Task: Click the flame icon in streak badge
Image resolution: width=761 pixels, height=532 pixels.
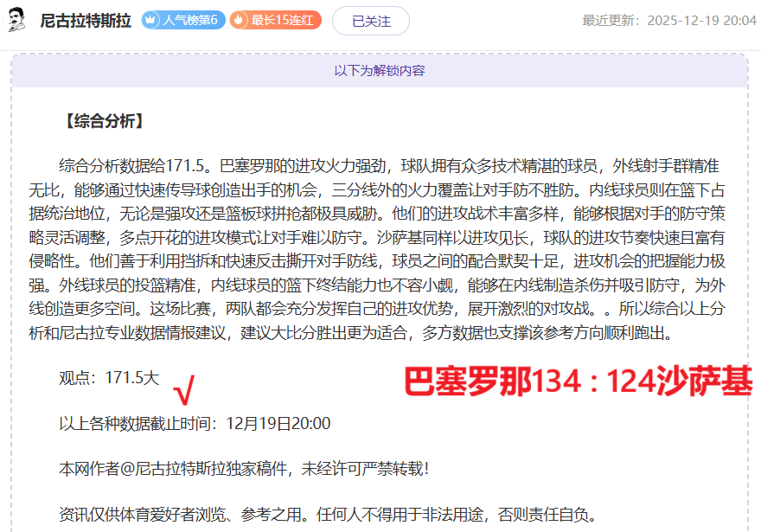Action: click(x=239, y=20)
